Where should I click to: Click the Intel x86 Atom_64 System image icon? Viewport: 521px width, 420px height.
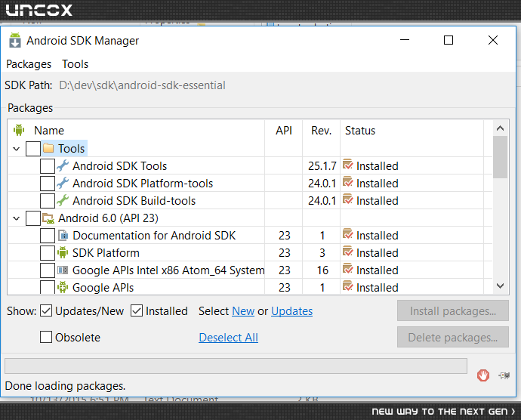tap(63, 270)
